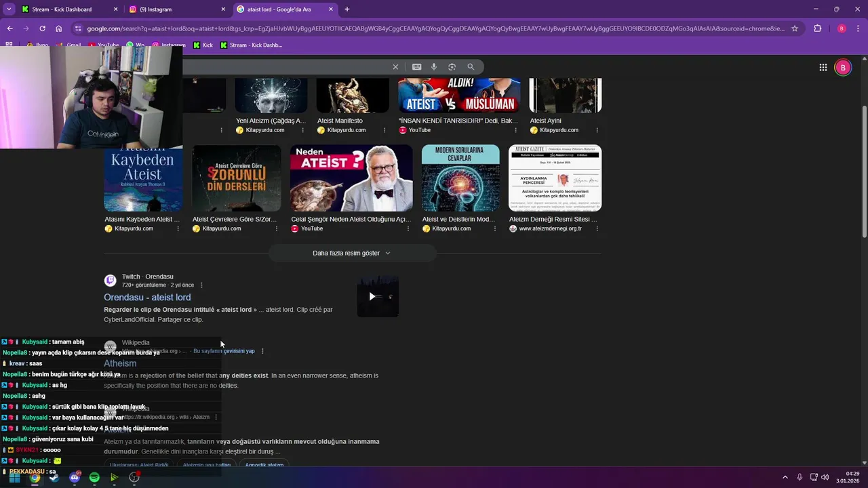
Task: Grab the page vertical scrollbar
Action: tap(864, 171)
